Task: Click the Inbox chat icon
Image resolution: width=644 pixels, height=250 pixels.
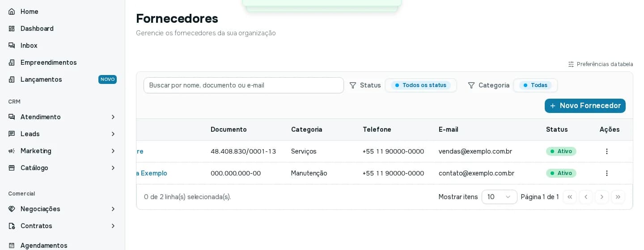Action: pos(12,46)
